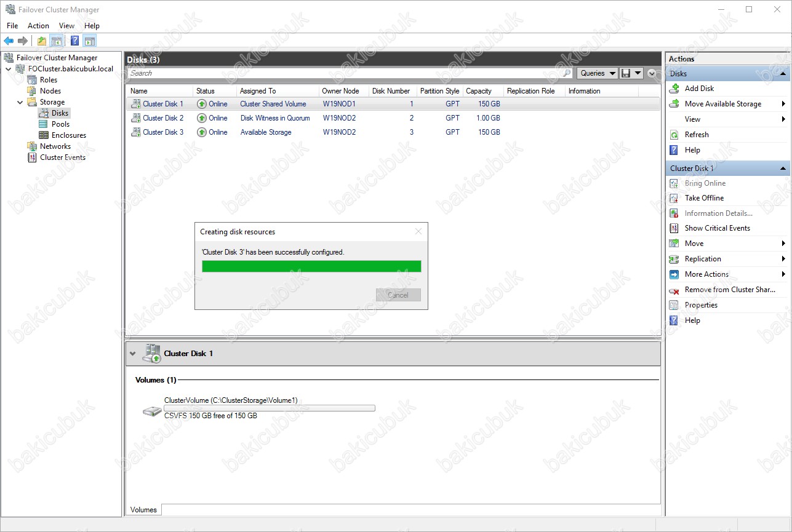This screenshot has width=792, height=532.
Task: Click the disks Search input field
Action: pos(344,73)
